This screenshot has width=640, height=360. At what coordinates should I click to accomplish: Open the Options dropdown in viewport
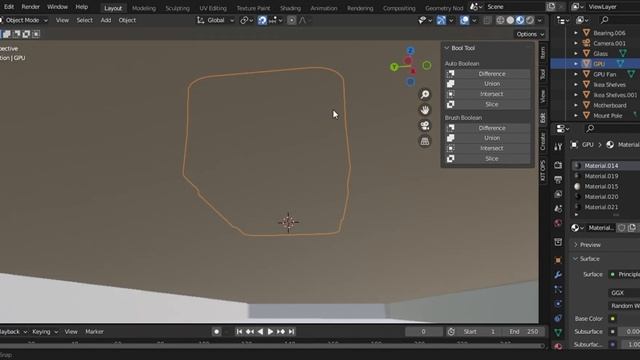[x=530, y=34]
